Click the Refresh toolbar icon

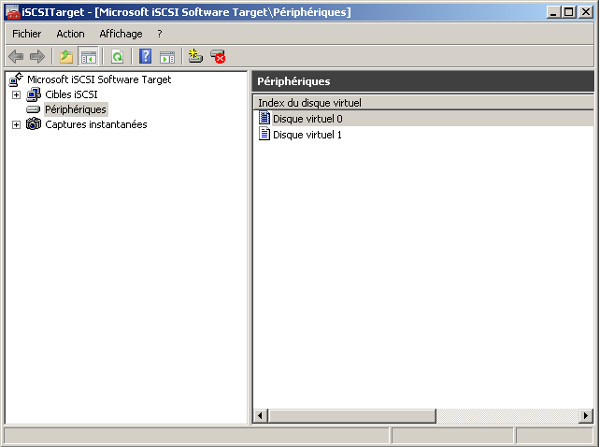(x=117, y=57)
